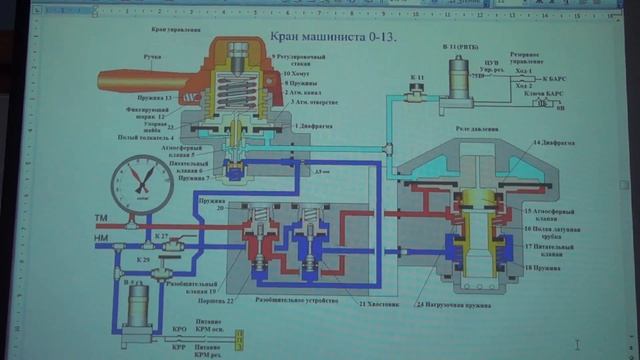Click the "24 Нагрузочная пружина" label

[453, 305]
